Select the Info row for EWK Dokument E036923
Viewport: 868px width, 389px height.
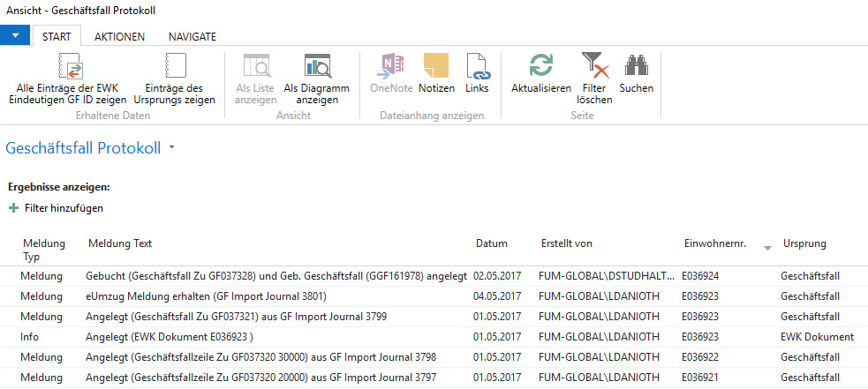[x=434, y=336]
